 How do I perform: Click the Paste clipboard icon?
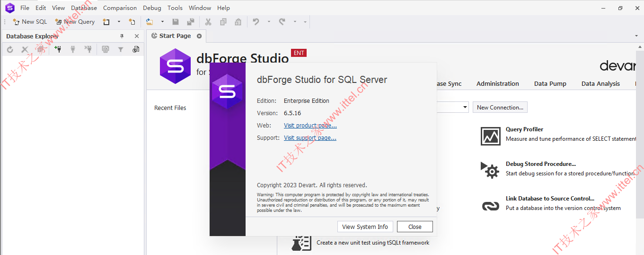(x=238, y=22)
